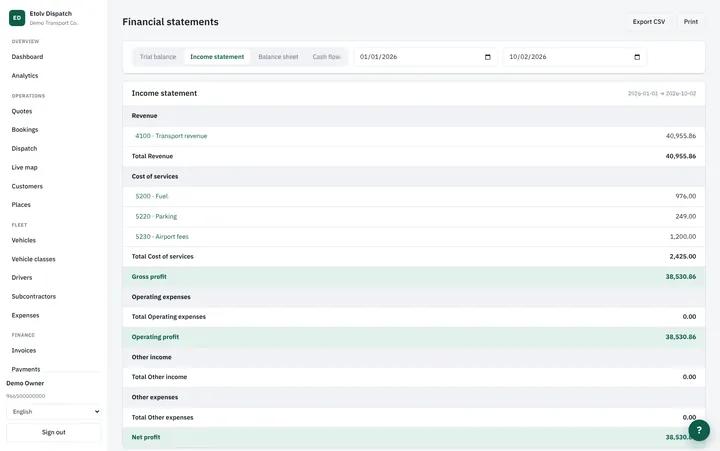Open Payments in the sidebar
Viewport: 720px width, 451px height.
tap(26, 369)
